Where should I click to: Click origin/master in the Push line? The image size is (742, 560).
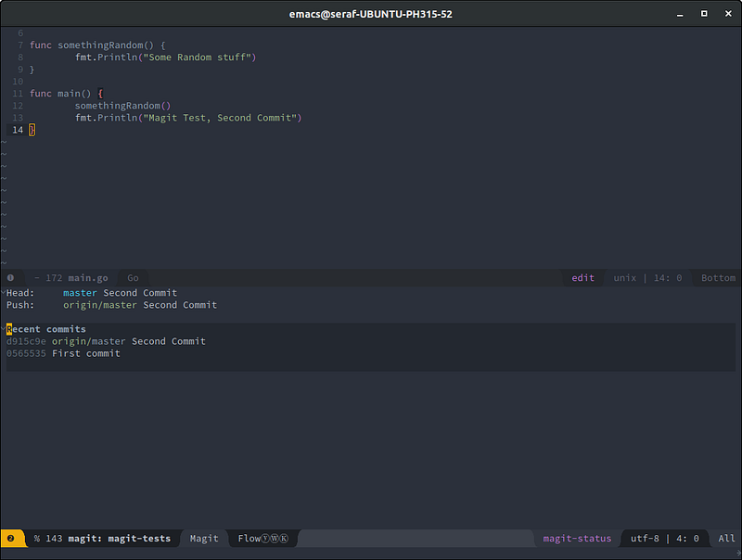tap(100, 305)
